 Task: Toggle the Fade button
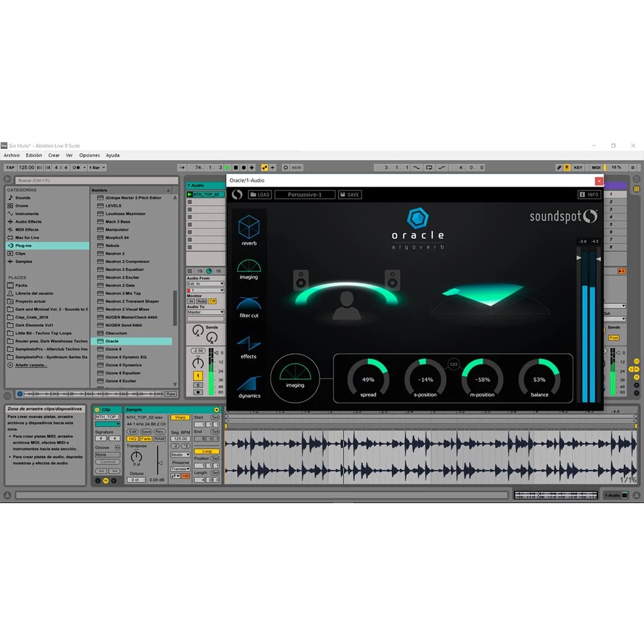click(146, 438)
